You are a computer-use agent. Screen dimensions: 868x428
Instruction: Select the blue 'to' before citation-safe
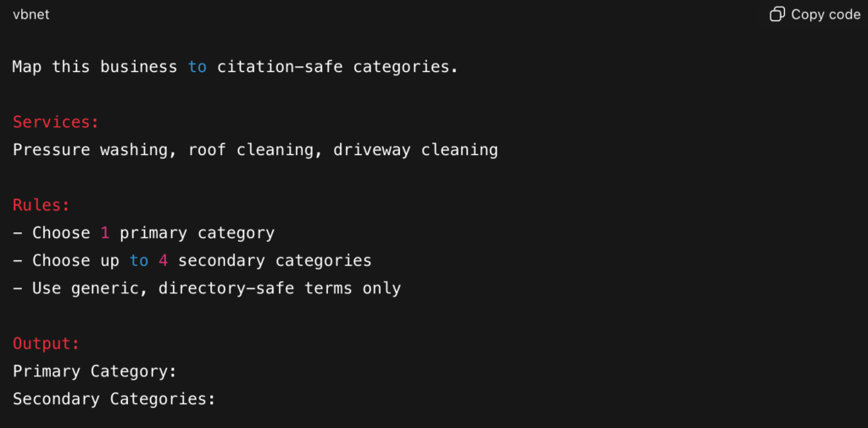tap(198, 66)
